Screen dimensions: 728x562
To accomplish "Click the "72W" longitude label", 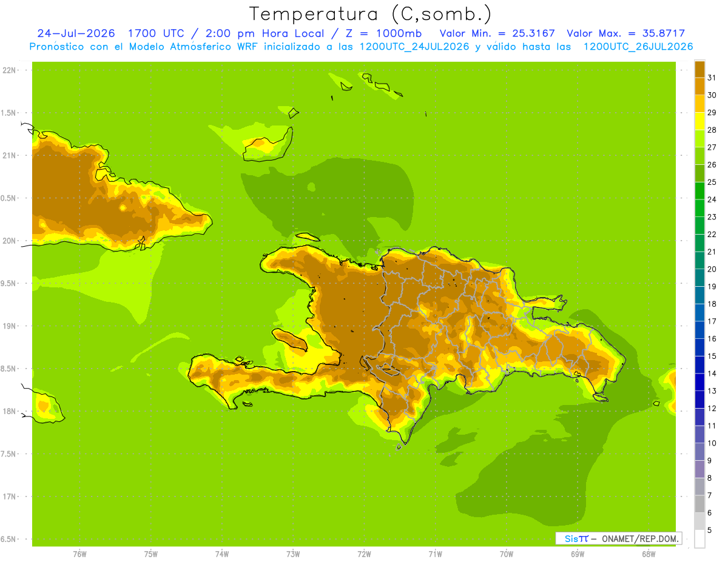I will (x=364, y=554).
